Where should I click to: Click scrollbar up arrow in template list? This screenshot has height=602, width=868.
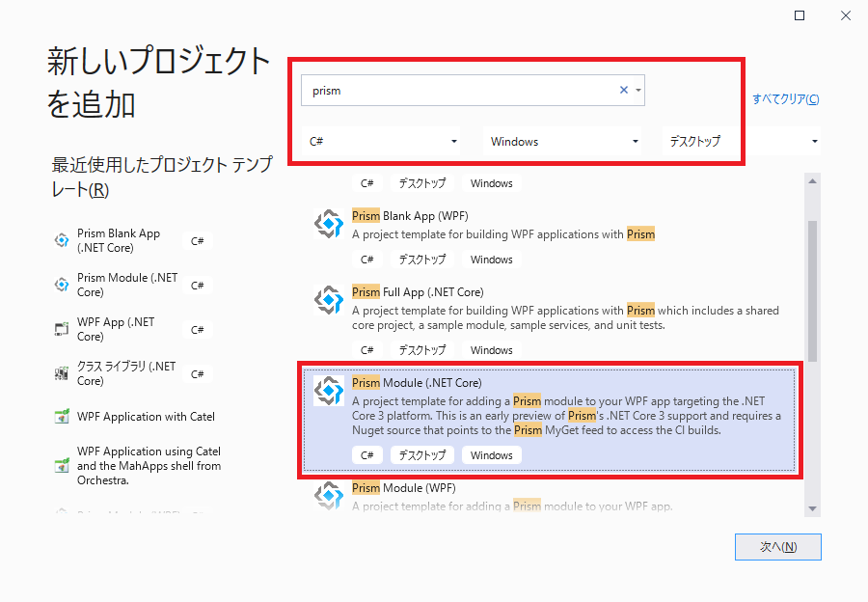(812, 181)
